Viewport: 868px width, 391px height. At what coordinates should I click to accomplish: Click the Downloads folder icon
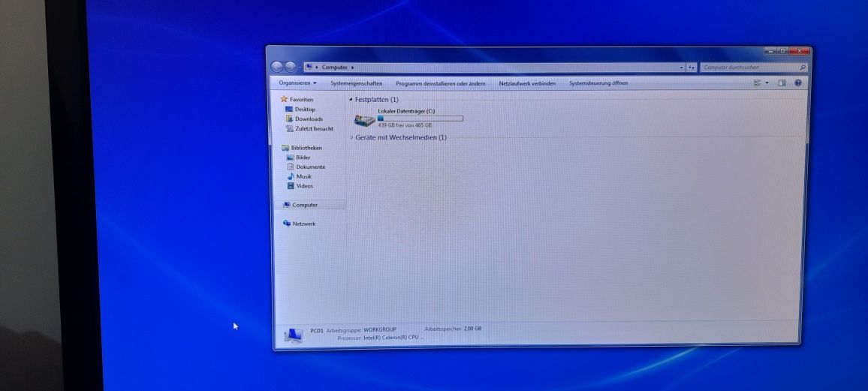(x=289, y=119)
